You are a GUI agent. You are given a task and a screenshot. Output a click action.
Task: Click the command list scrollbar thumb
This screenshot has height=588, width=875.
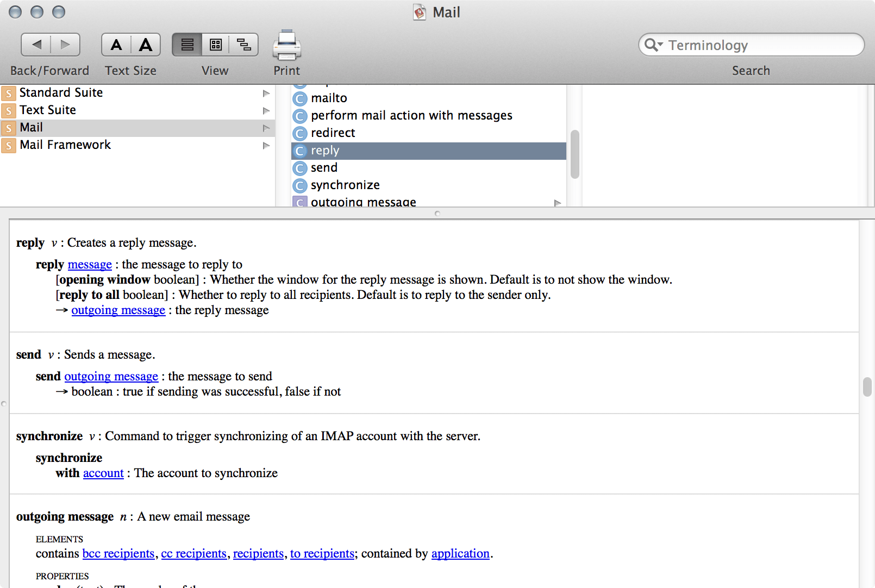pos(574,154)
